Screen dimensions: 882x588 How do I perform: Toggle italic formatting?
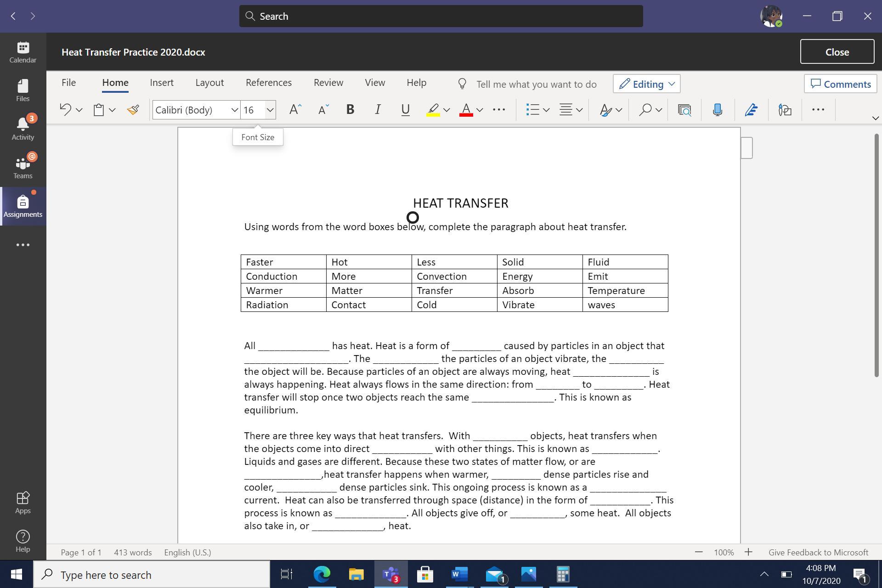(x=378, y=110)
